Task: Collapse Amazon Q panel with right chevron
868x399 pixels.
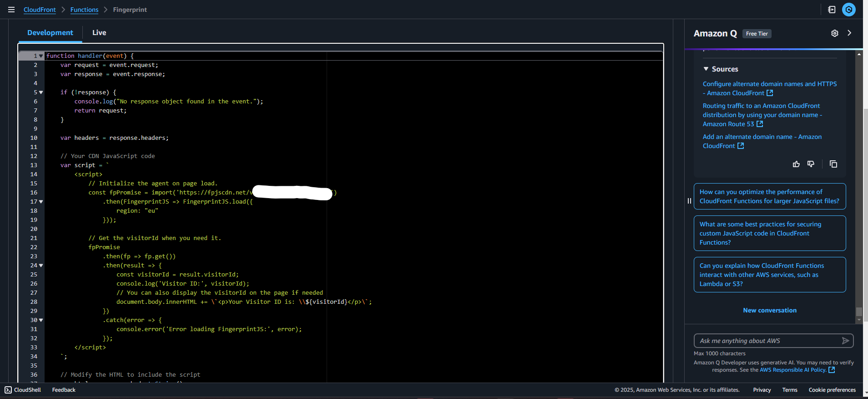Action: coord(849,33)
